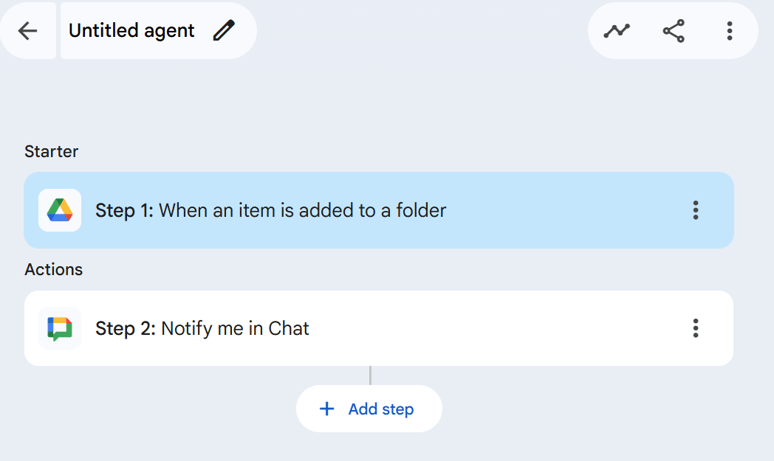The width and height of the screenshot is (774, 461).
Task: Click the Starter section heading
Action: (x=51, y=152)
